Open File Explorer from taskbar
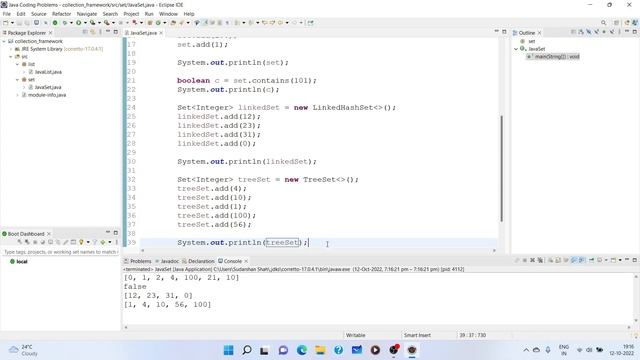640x360 pixels. tap(320, 350)
